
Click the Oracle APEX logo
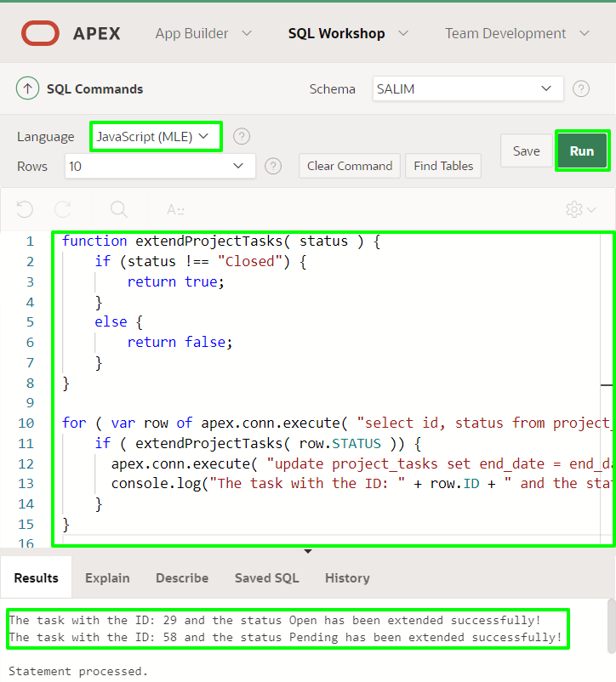[40, 33]
